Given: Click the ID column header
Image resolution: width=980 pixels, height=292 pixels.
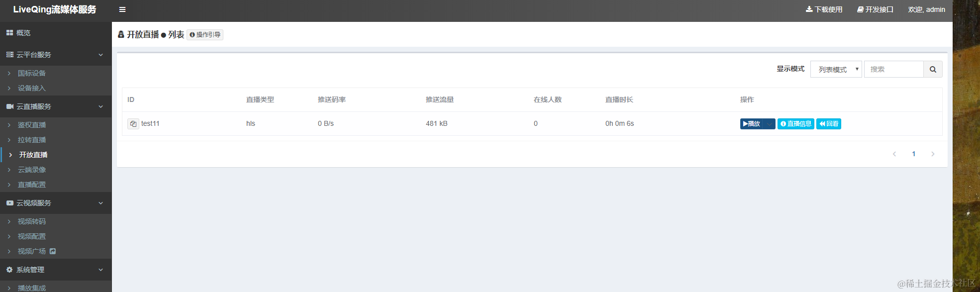Looking at the screenshot, I should tap(131, 99).
